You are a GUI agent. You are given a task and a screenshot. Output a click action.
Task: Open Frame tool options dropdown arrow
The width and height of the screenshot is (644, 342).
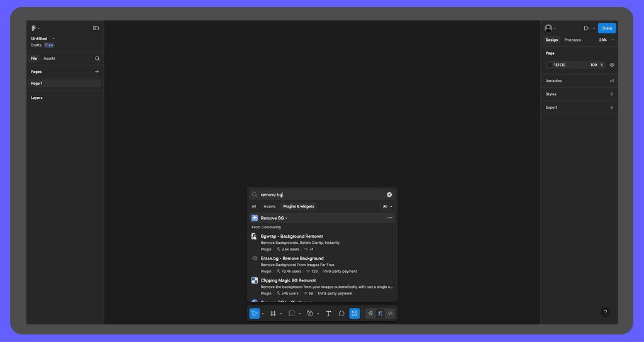[x=281, y=314]
